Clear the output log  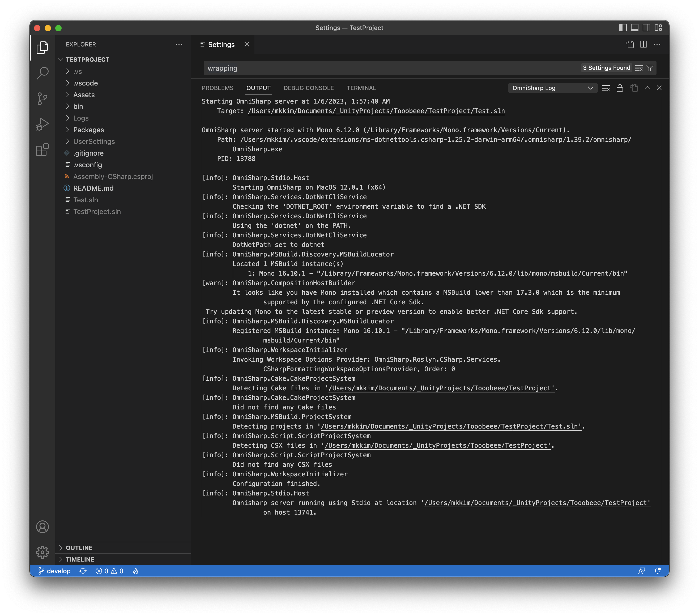click(606, 88)
